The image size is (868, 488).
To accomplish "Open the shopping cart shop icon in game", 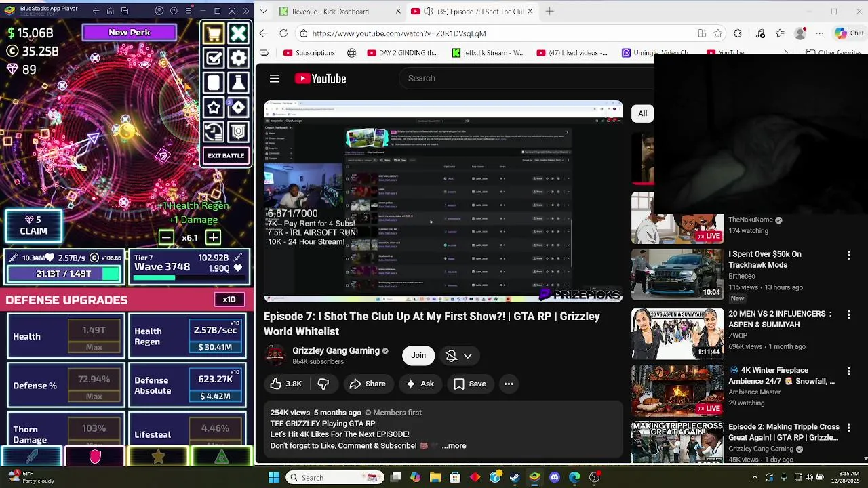I will pyautogui.click(x=214, y=34).
